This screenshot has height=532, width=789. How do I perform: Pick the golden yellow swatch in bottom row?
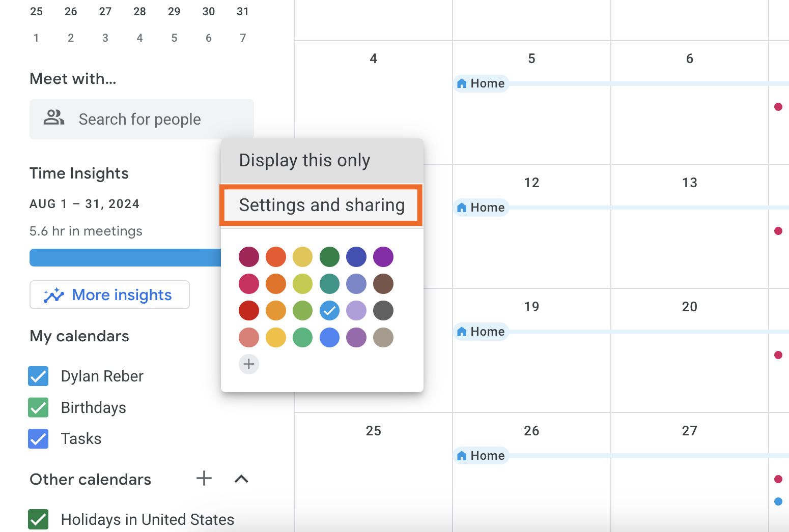(276, 337)
